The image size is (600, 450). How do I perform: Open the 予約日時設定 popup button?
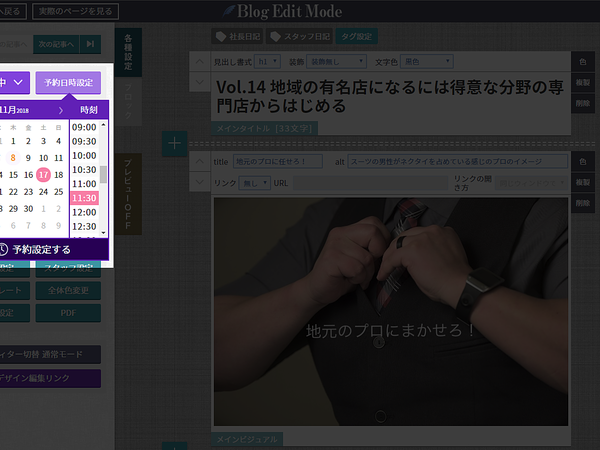coord(68,82)
